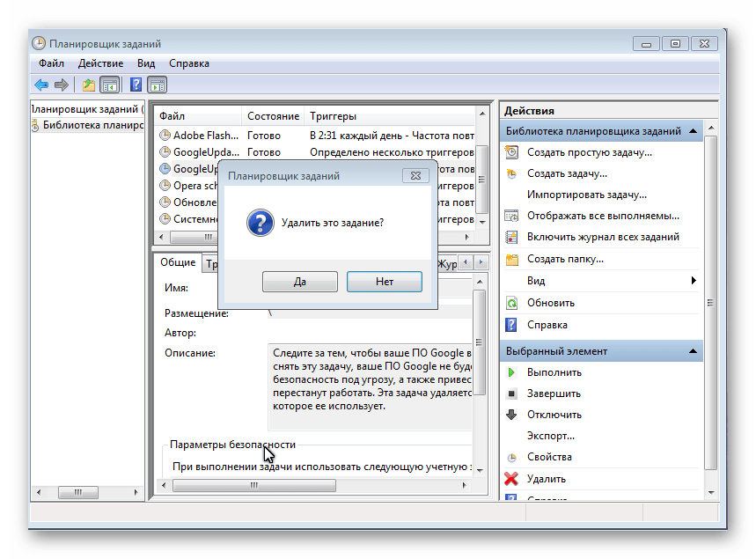Click the up-one-level folder toolbar icon
Viewport: 756px width, 559px height.
[88, 85]
